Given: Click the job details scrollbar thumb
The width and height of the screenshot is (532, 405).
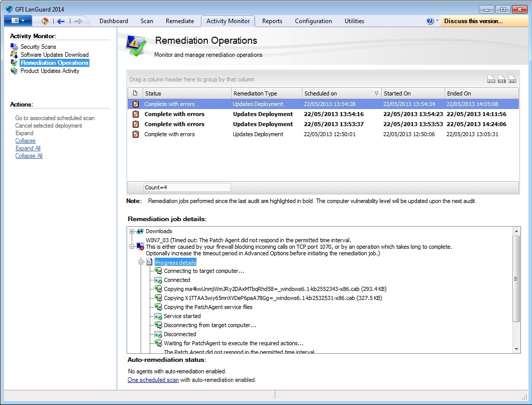Looking at the screenshot, I should [x=516, y=279].
